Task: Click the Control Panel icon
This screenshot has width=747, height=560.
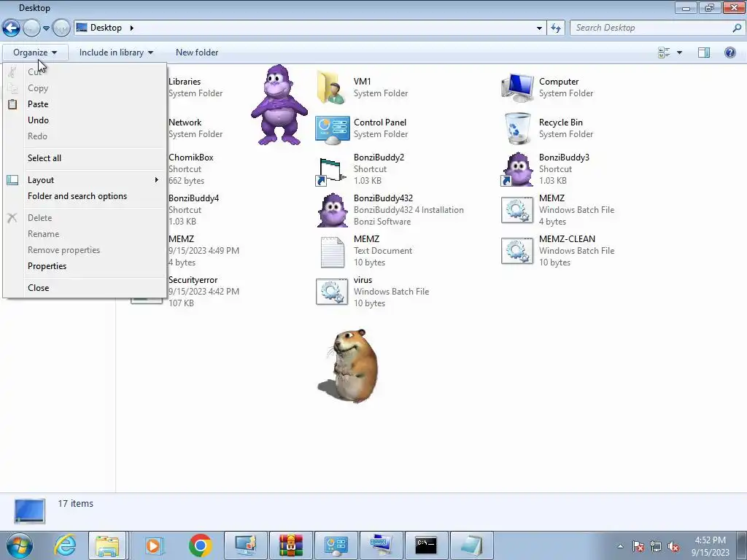Action: pyautogui.click(x=332, y=128)
